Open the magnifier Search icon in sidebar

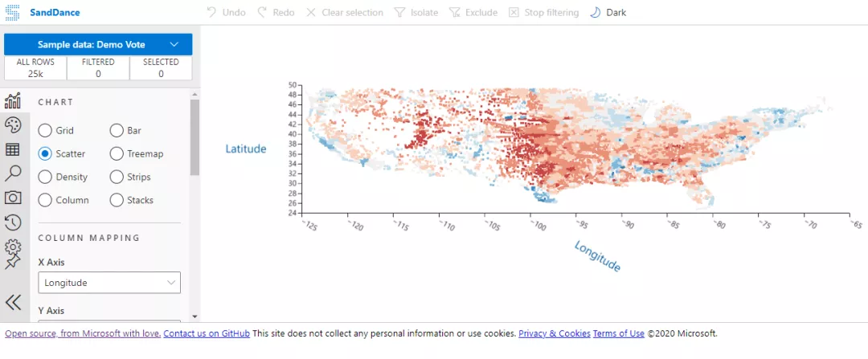point(13,173)
